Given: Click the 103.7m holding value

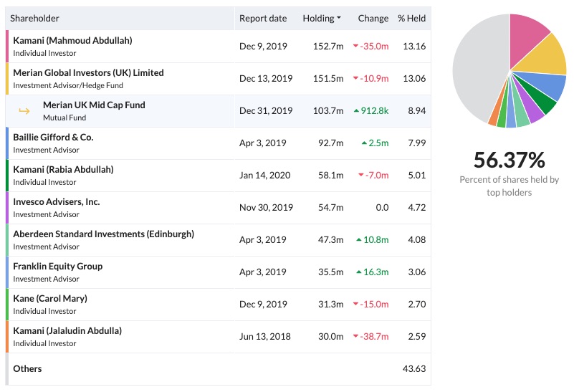Looking at the screenshot, I should [x=328, y=110].
